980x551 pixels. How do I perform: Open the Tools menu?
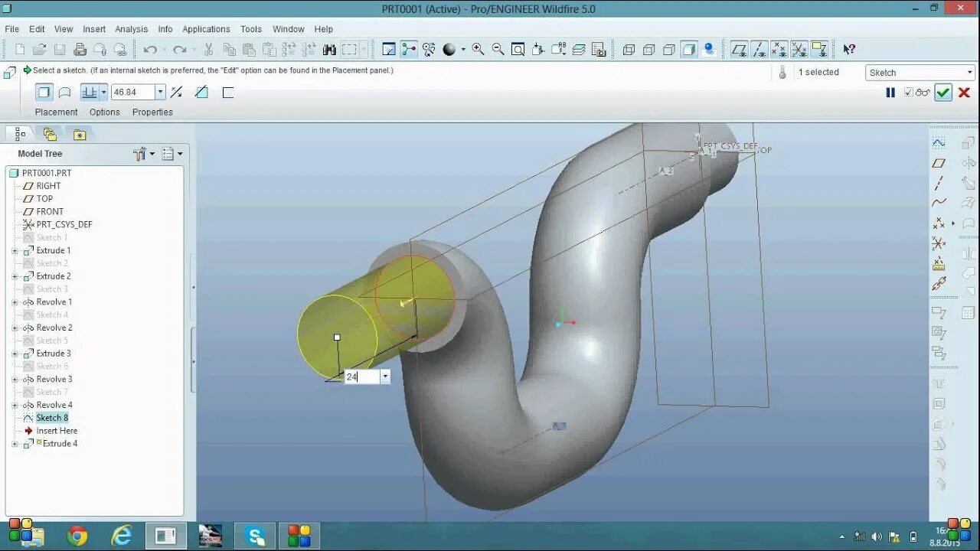click(x=251, y=29)
